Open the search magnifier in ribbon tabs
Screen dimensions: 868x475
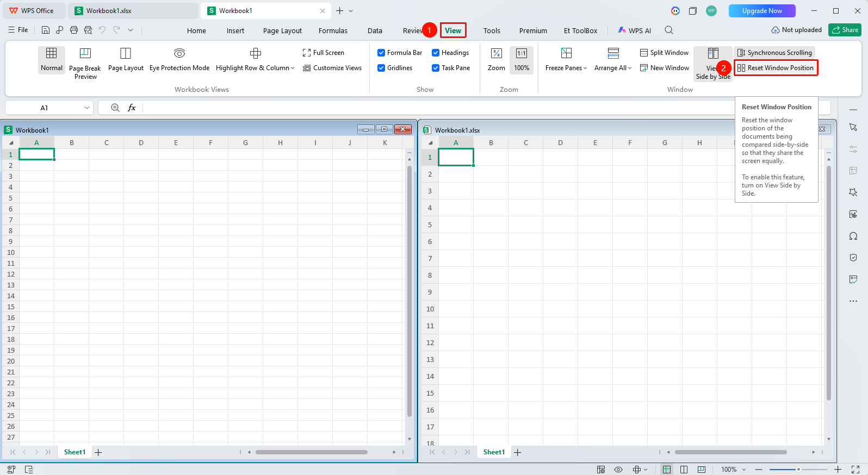(x=669, y=30)
